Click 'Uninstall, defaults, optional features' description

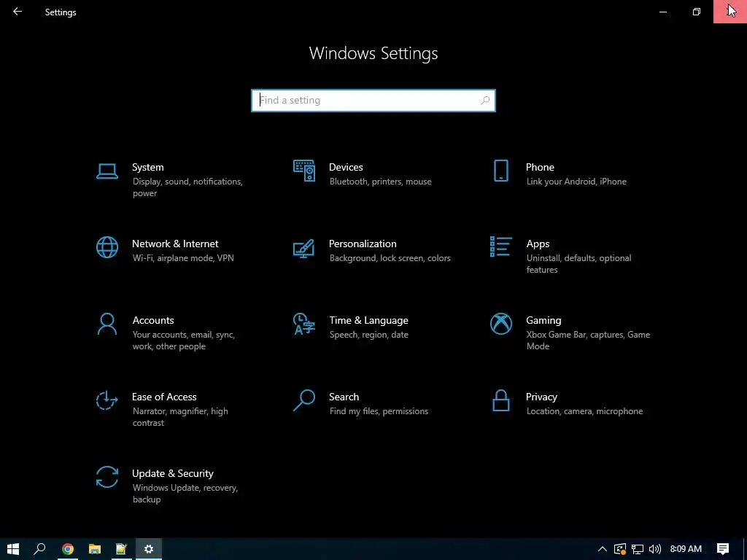pos(578,264)
